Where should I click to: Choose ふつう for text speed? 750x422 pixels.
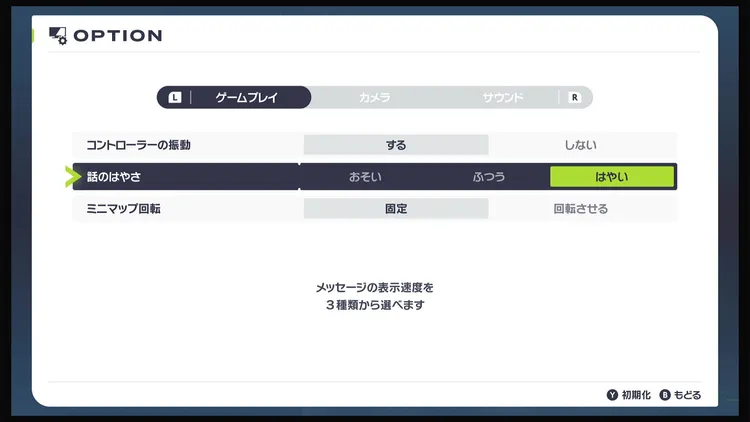(488, 177)
